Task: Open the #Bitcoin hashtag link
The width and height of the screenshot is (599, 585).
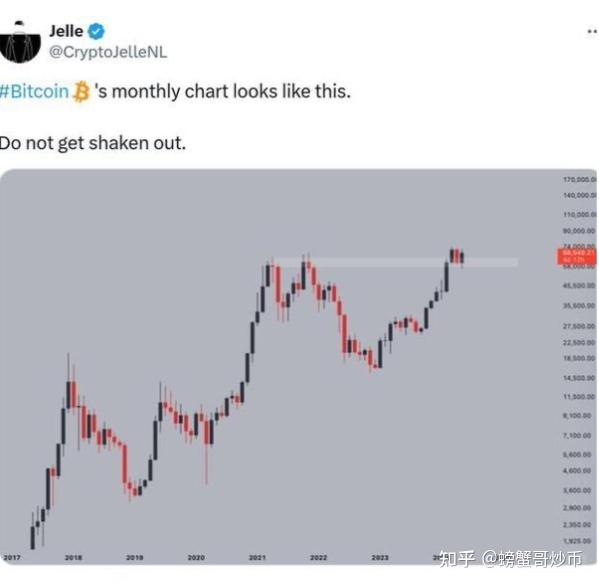Action: click(x=34, y=92)
